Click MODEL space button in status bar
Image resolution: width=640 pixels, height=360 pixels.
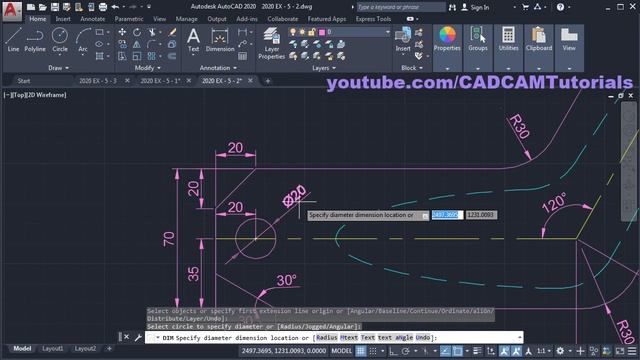(341, 351)
